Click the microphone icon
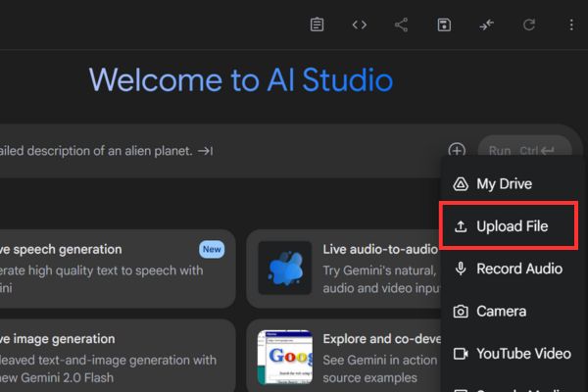 point(461,269)
